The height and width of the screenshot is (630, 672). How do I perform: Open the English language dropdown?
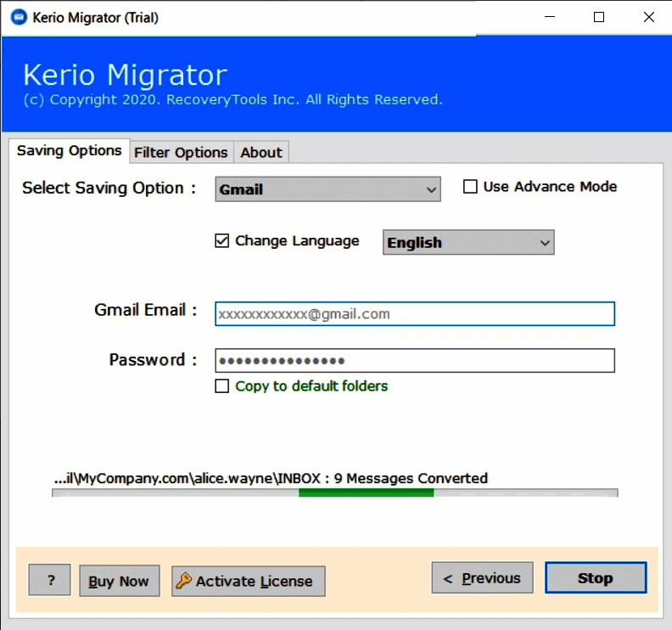pyautogui.click(x=468, y=243)
